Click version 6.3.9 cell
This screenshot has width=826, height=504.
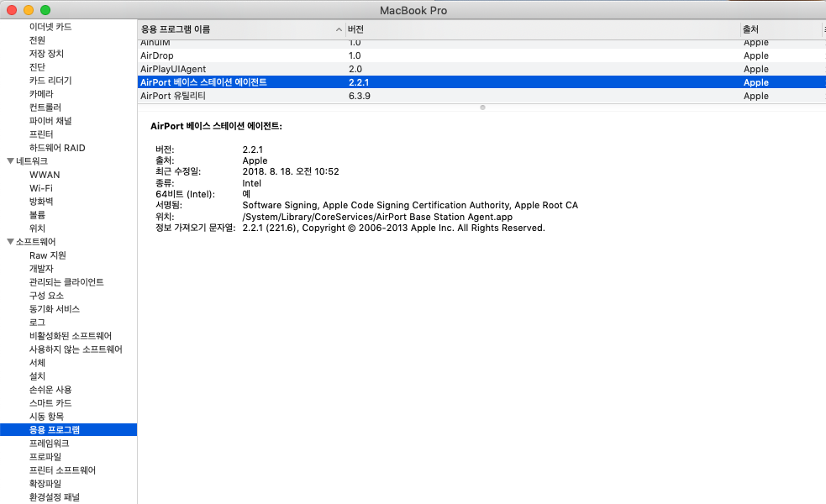point(360,96)
